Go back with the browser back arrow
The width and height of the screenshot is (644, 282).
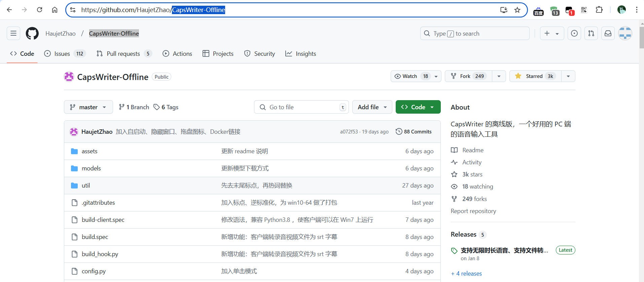9,10
